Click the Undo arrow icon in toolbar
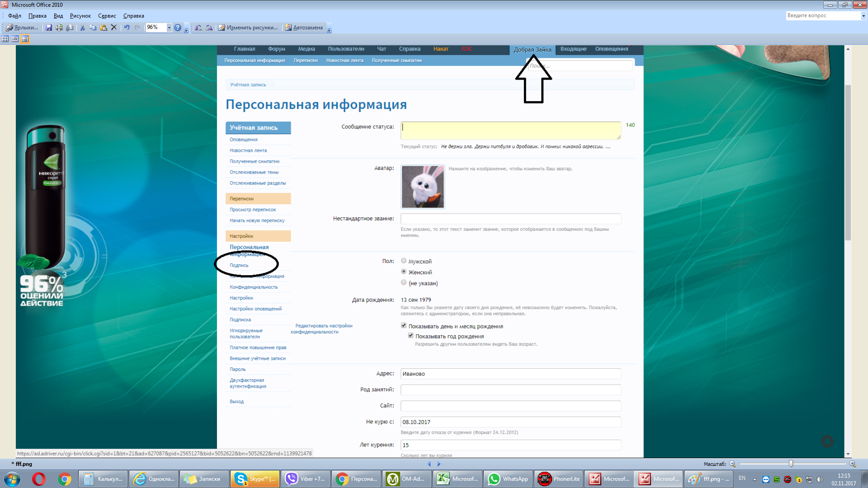This screenshot has width=868, height=488. (127, 28)
